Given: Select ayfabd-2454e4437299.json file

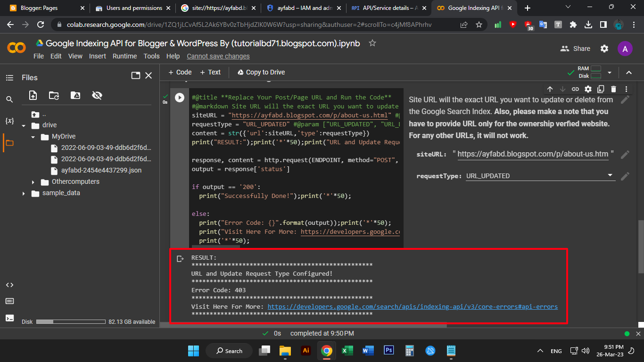Looking at the screenshot, I should 101,170.
